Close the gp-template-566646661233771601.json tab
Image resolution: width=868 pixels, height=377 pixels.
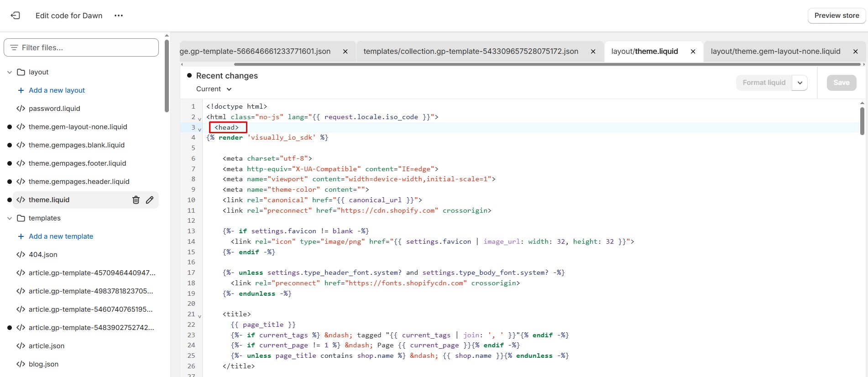point(345,52)
